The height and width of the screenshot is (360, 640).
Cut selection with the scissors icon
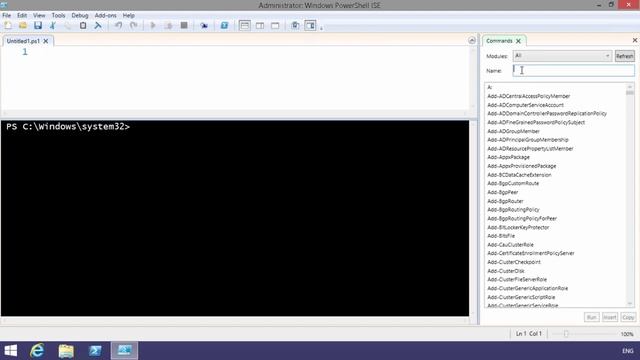(x=53, y=26)
